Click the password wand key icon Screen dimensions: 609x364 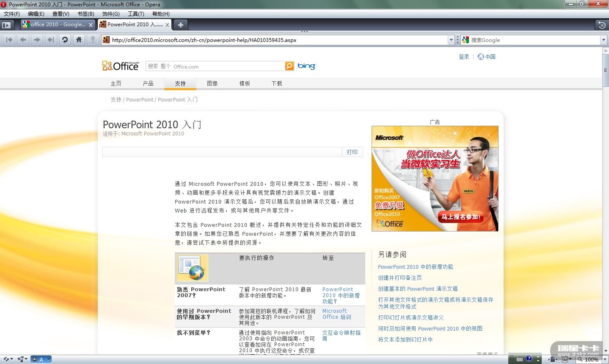click(93, 40)
